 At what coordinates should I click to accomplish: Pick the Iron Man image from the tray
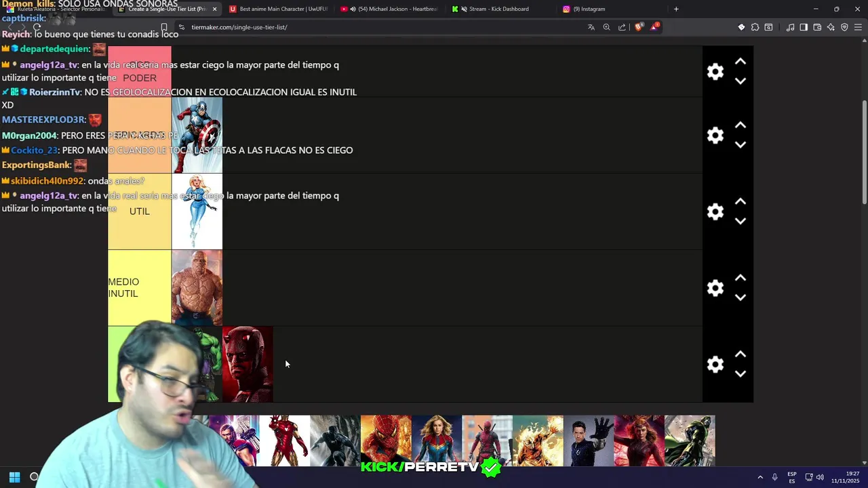click(284, 441)
